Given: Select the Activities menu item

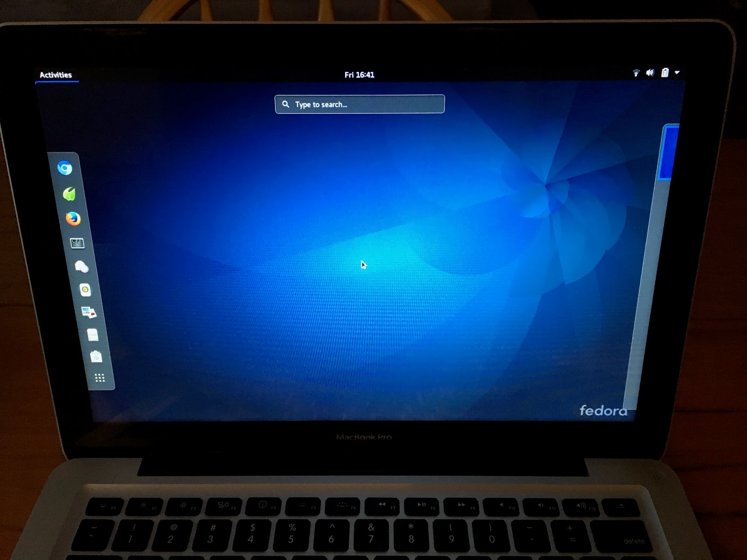Looking at the screenshot, I should [56, 74].
